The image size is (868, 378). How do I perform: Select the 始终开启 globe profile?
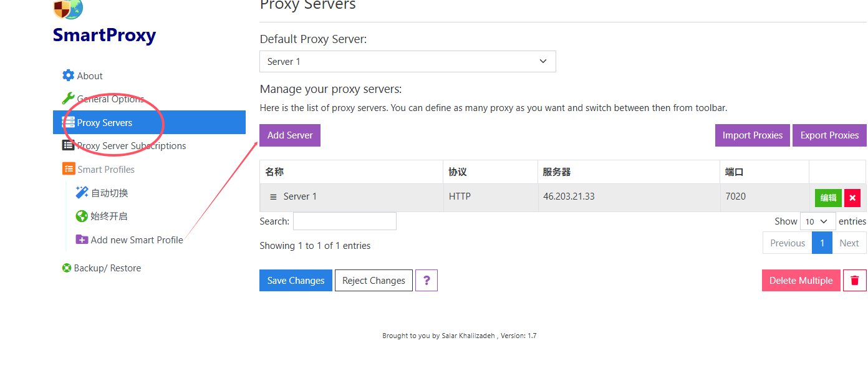point(82,216)
